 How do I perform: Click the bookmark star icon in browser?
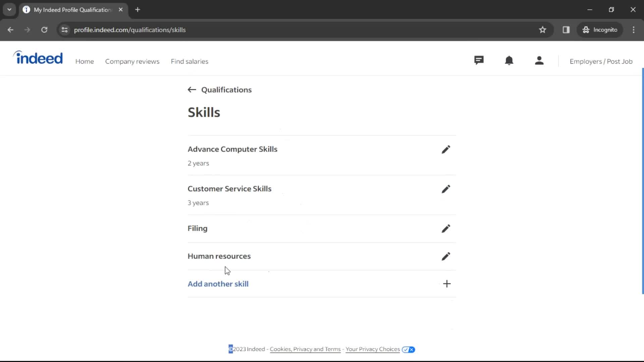(542, 29)
